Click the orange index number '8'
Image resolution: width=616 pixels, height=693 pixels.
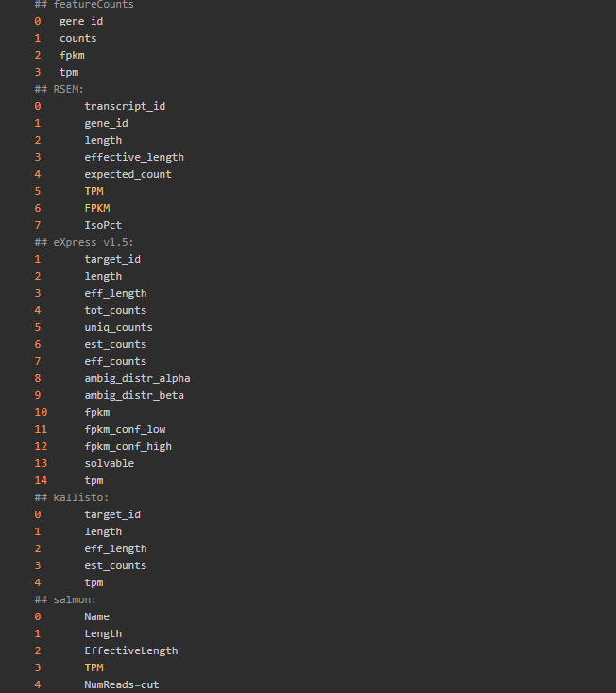(x=38, y=379)
